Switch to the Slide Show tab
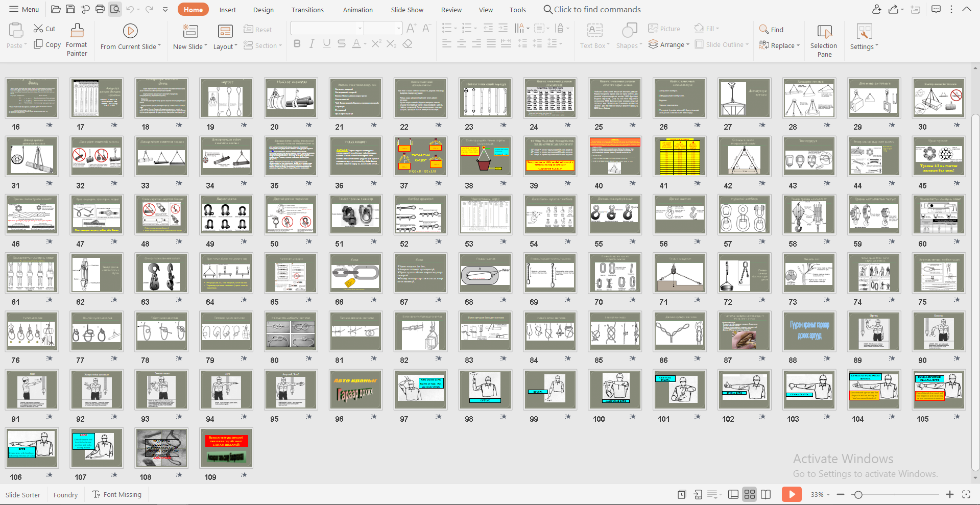 [407, 10]
